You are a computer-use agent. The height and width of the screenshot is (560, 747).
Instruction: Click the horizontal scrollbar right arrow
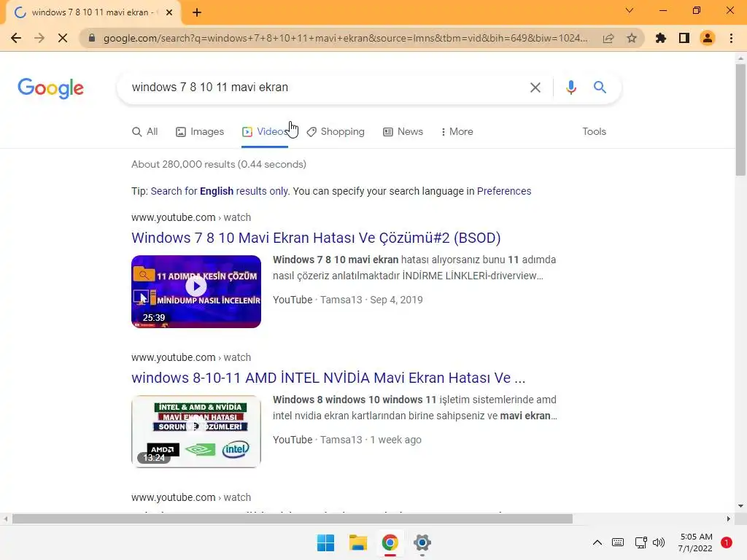[x=728, y=518]
